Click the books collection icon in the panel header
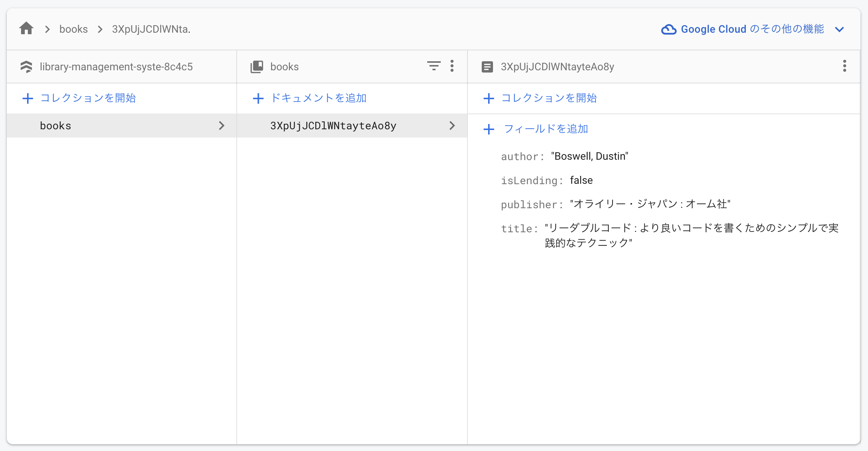 257,66
